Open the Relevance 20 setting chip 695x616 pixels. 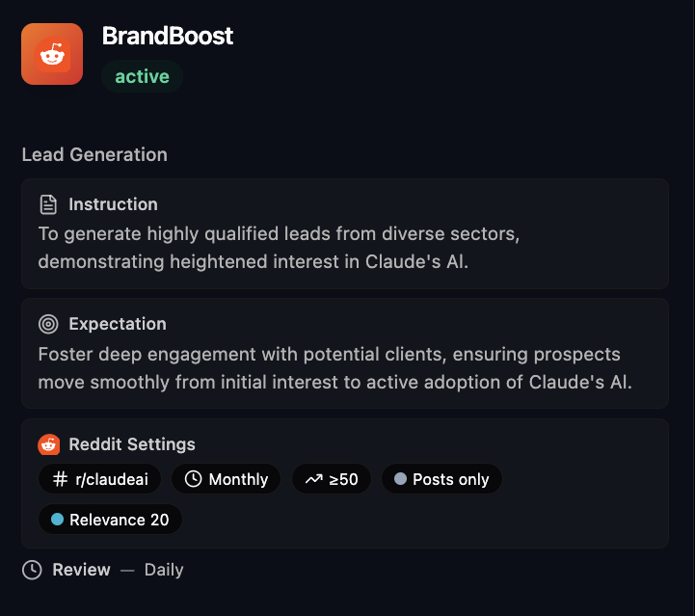pyautogui.click(x=110, y=520)
